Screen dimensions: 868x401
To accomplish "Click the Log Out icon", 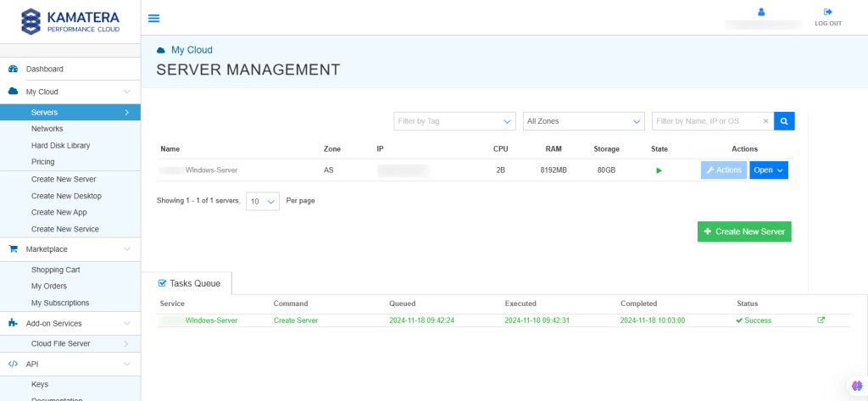I will [828, 12].
